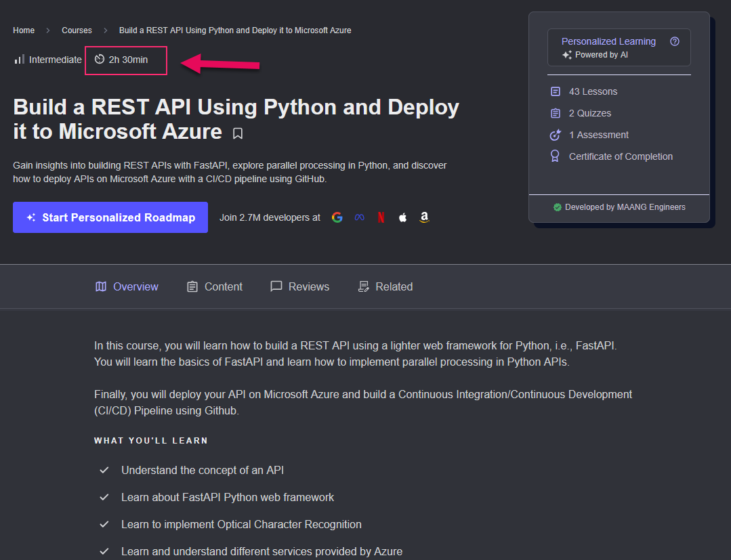Click checkmark beside Understand the concept of an API
Viewport: 731px width, 560px height.
click(104, 470)
